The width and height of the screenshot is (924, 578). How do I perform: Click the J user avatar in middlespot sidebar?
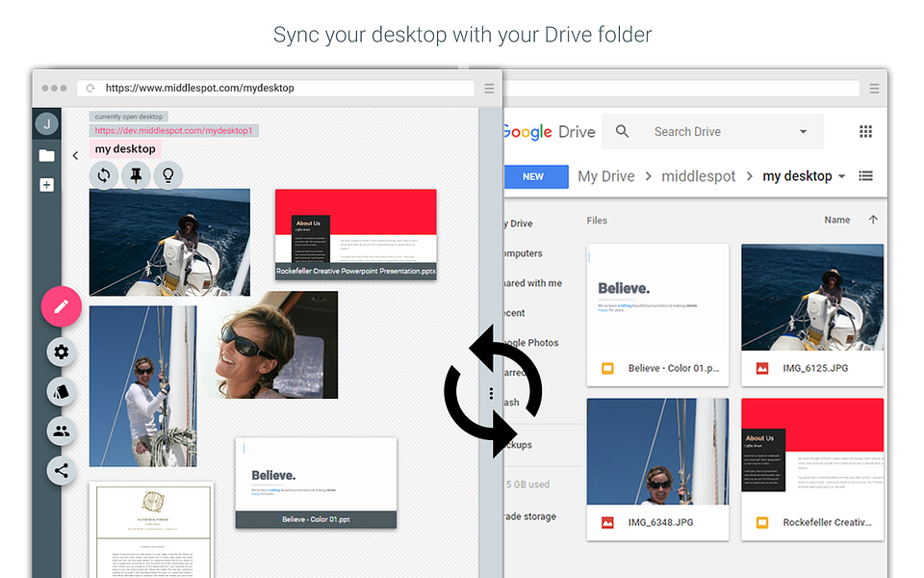pos(46,124)
